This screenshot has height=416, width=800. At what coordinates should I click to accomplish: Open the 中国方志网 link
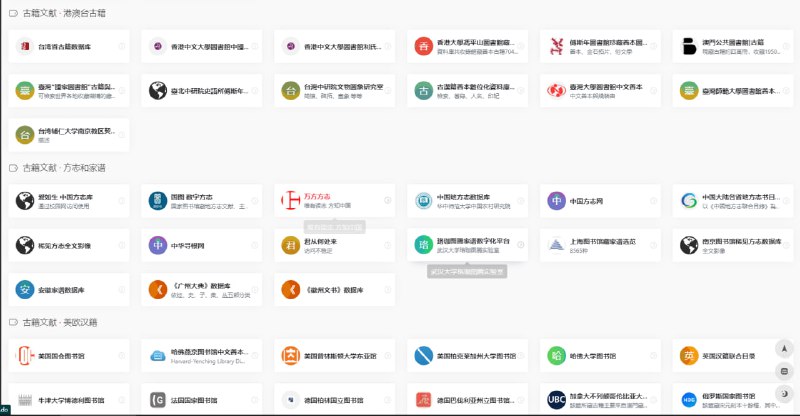coord(586,201)
